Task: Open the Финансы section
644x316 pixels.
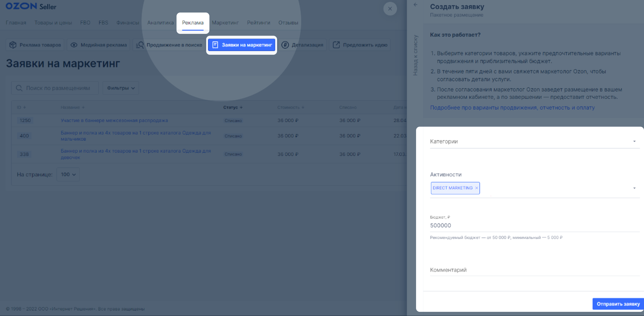Action: coord(127,23)
